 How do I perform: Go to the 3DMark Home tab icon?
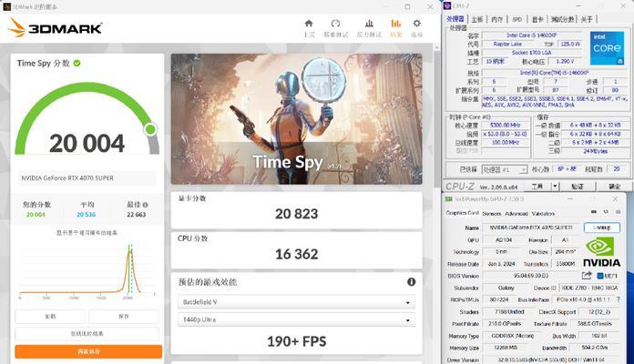(309, 24)
